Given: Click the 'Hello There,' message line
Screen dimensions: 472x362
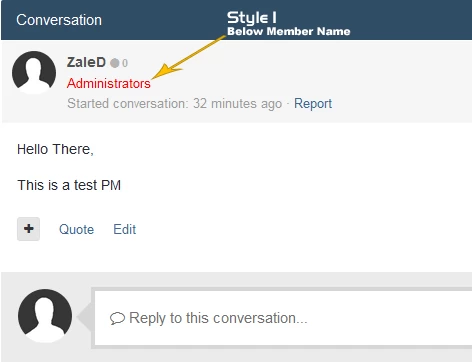Looking at the screenshot, I should coord(55,149).
